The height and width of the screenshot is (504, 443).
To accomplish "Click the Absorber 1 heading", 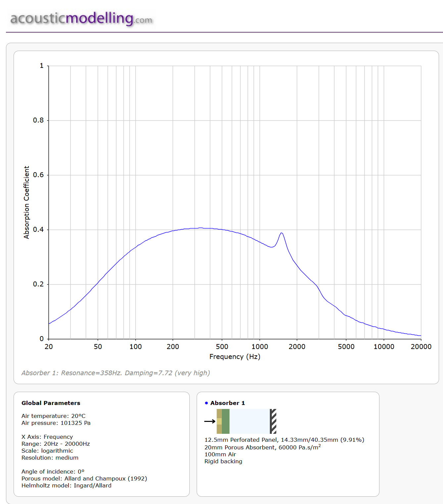I will (x=227, y=403).
